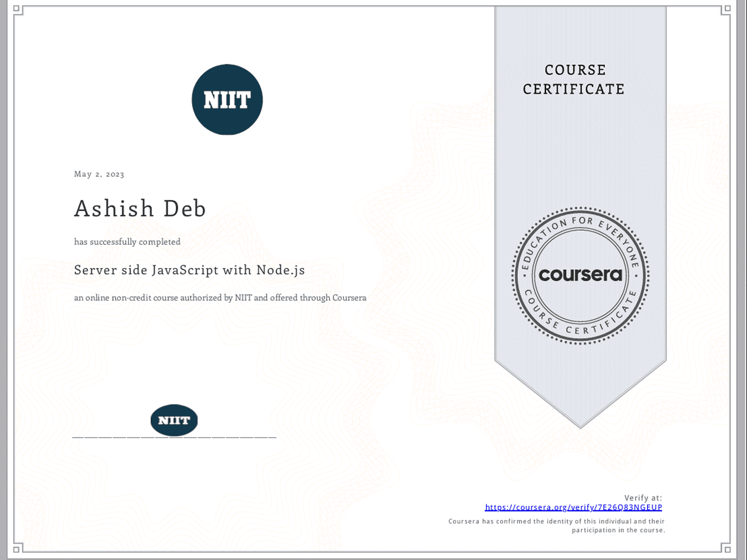Viewport: 747px width, 560px height.
Task: Click the line about non-credit course authorized by NIIT
Action: click(220, 298)
